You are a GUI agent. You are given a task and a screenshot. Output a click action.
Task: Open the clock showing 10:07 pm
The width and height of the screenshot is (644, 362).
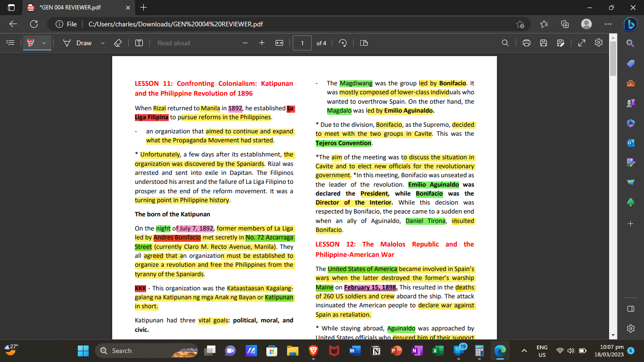click(609, 351)
